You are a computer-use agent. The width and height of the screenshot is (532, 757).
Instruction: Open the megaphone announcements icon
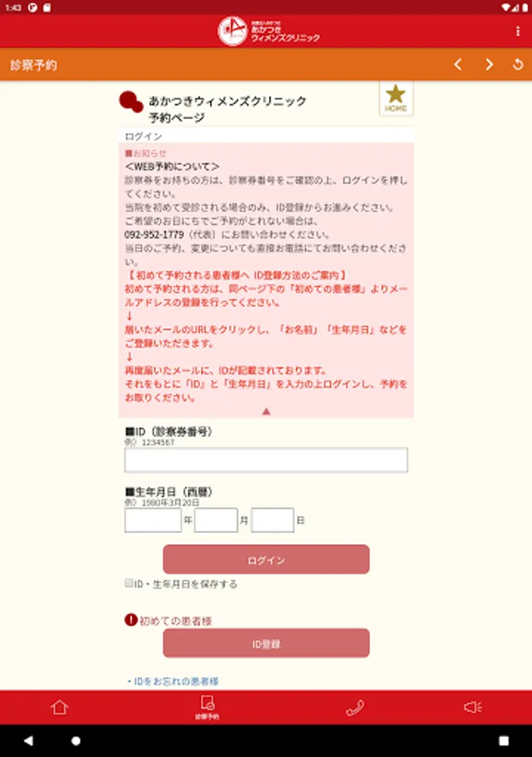(472, 707)
